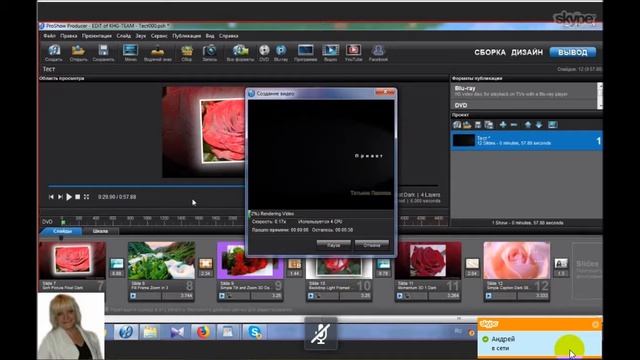Click the Открыть (Open) folder toolbar icon

(78, 53)
